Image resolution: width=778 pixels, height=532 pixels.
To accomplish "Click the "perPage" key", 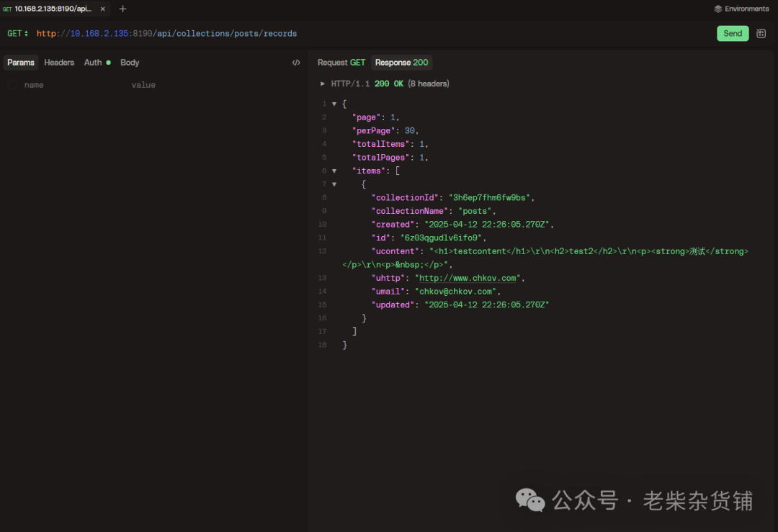I will tap(374, 131).
